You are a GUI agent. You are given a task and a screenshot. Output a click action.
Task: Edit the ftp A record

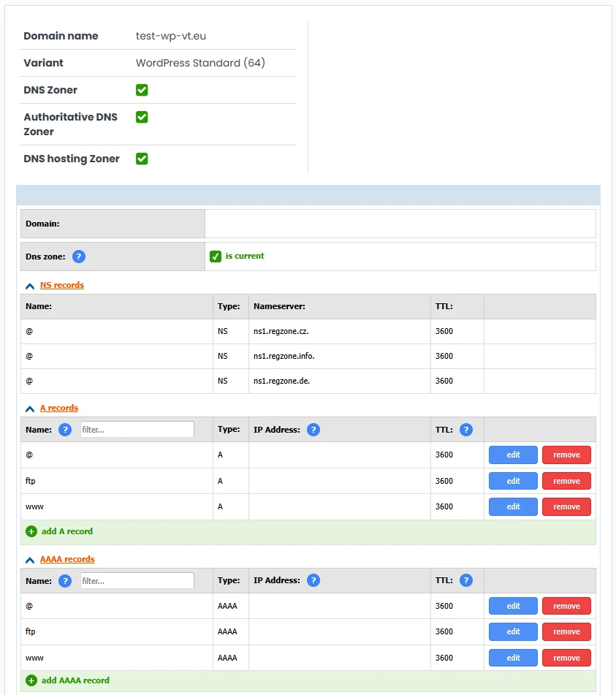[x=512, y=480]
